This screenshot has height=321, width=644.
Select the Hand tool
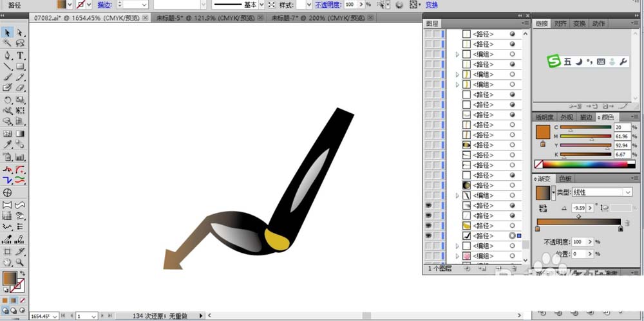tap(8, 262)
